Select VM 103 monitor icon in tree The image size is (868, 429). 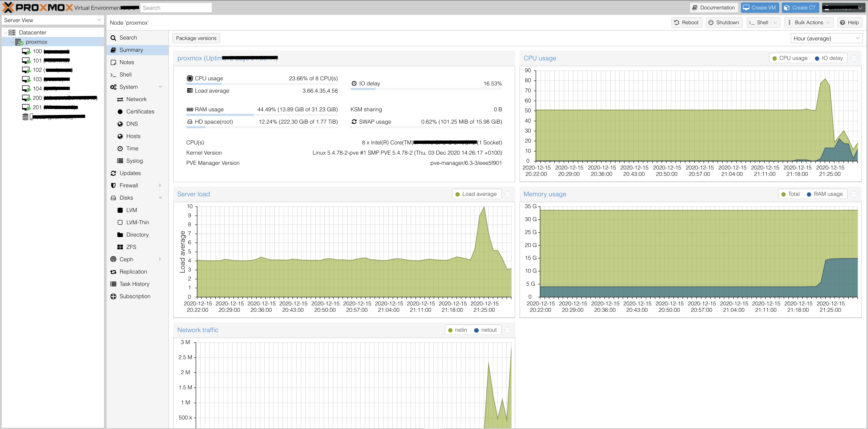coord(26,79)
